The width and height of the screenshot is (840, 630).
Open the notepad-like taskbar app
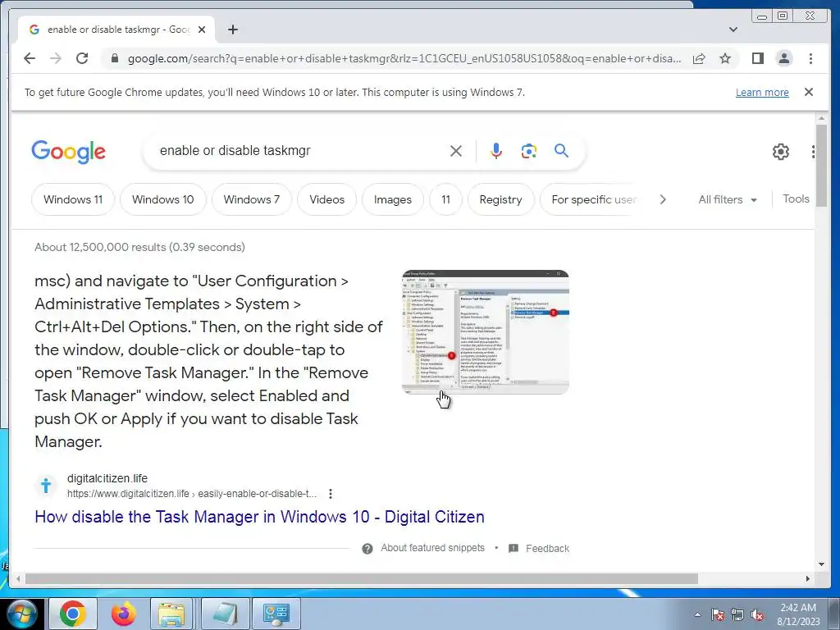click(x=225, y=614)
